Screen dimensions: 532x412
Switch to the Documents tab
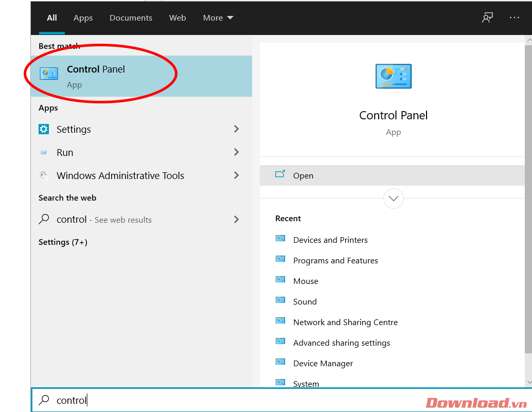point(131,17)
